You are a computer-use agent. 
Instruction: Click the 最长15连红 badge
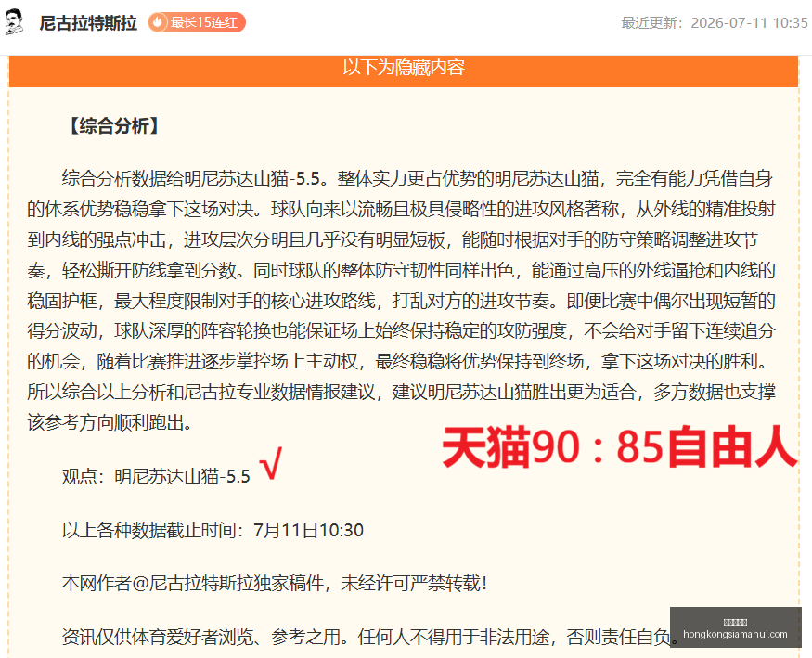tap(197, 23)
